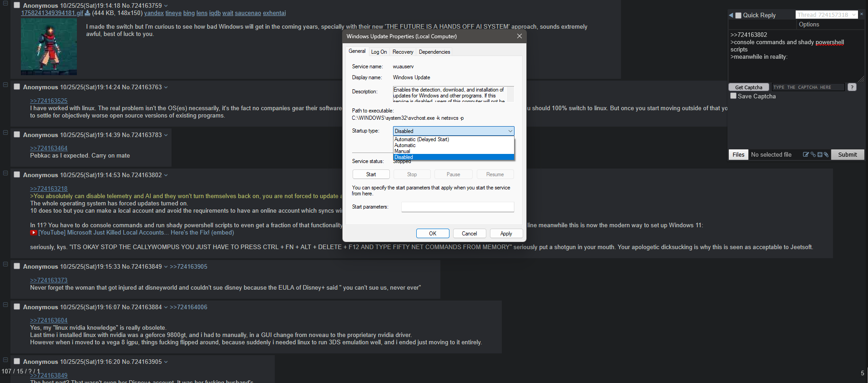Hide post No.724163802 using the minus icon
Screen dimensions: 868x383
(x=5, y=173)
